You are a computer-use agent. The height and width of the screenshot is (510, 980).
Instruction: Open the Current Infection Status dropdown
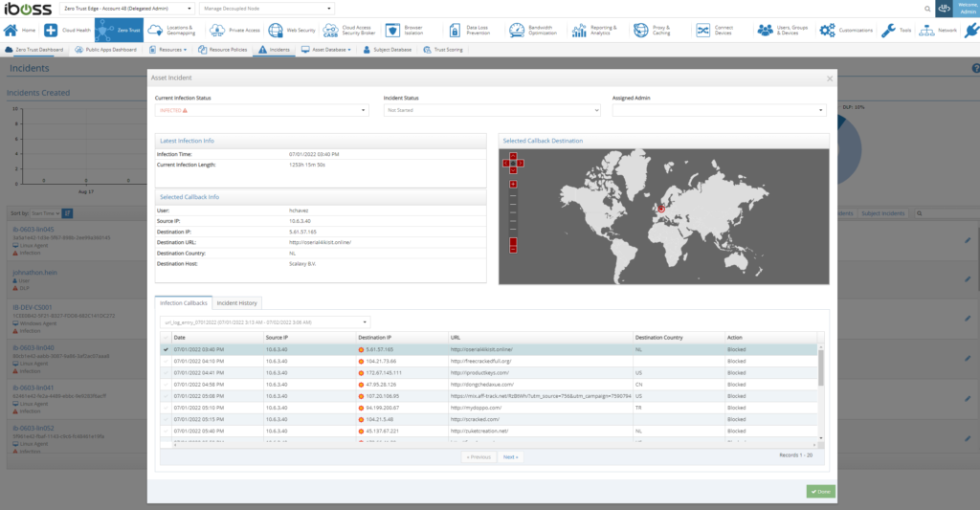(262, 110)
